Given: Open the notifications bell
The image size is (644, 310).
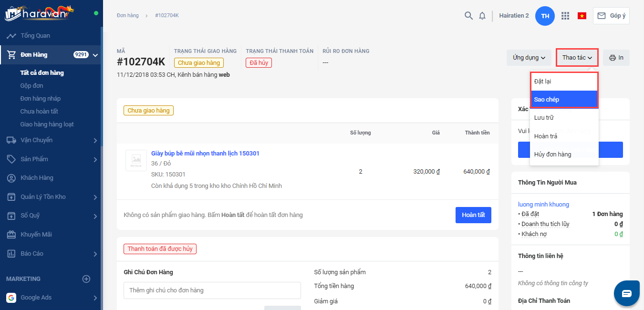Looking at the screenshot, I should pyautogui.click(x=482, y=16).
